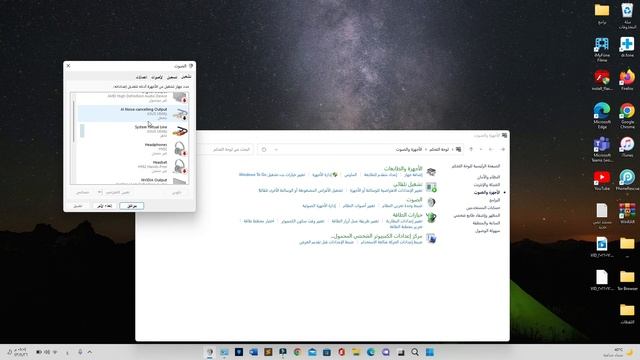Image resolution: width=640 pixels, height=360 pixels.
Task: Select the NVIDIA Output device row
Action: pyautogui.click(x=133, y=180)
